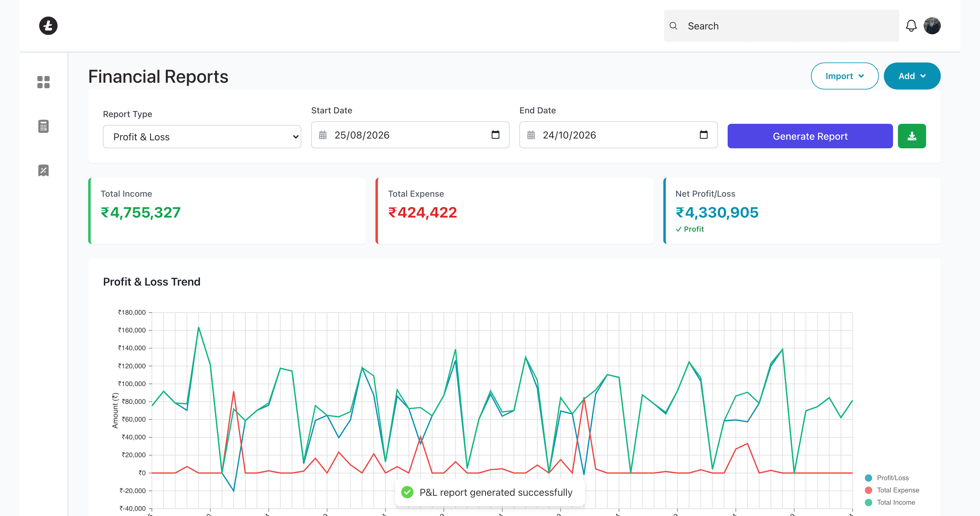Click the success checkmark toast icon
Screen dimensions: 980x516
pos(407,492)
